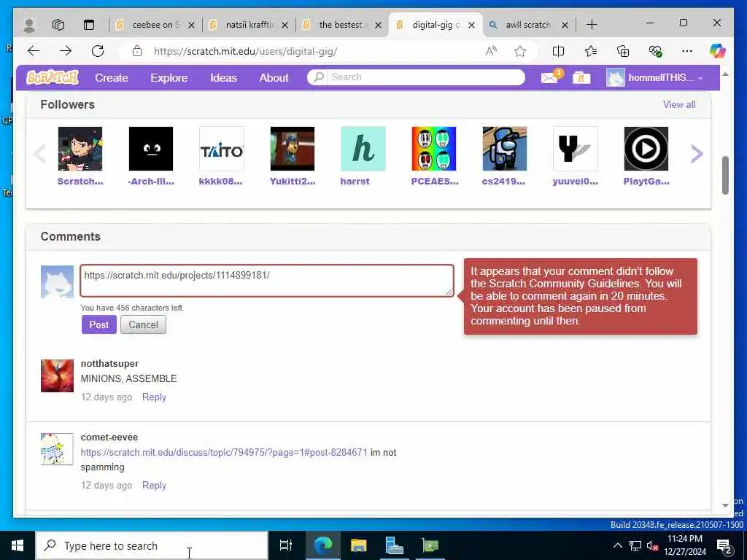This screenshot has height=560, width=747.
Task: Open the Edge profile icon
Action: pos(29,25)
